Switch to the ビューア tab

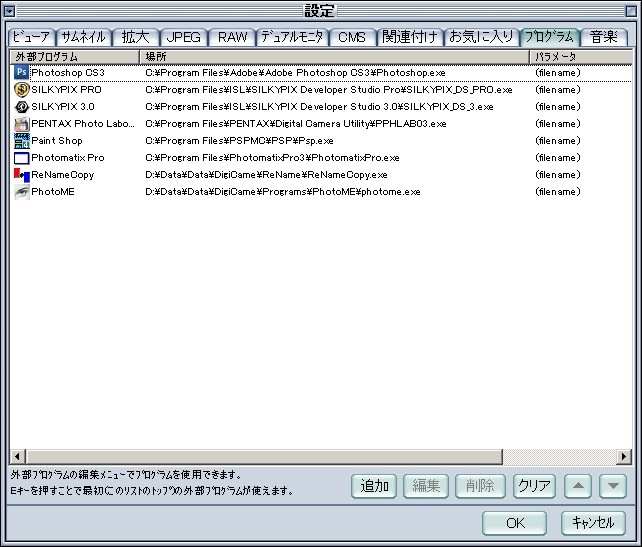tap(31, 37)
